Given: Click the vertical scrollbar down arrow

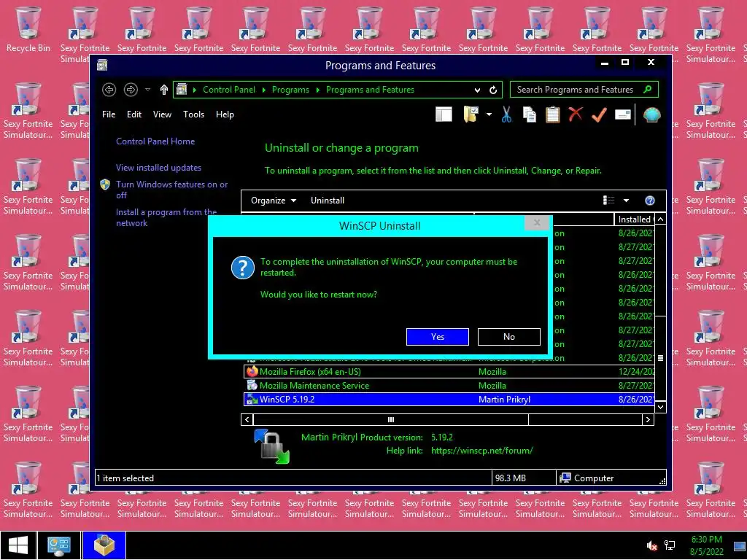Looking at the screenshot, I should tap(660, 407).
